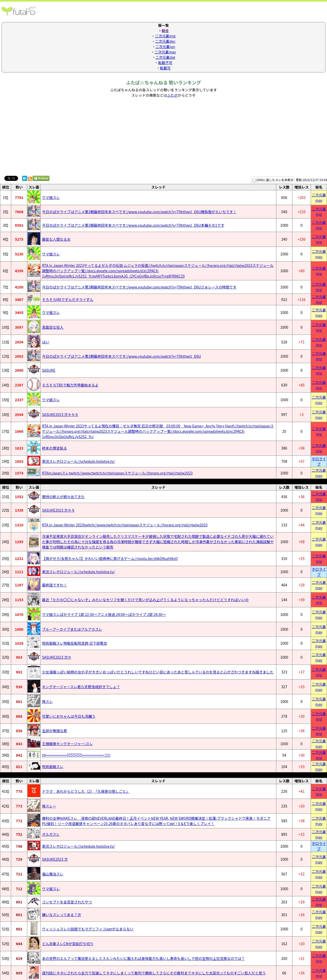Click rank 19 ホロジュール thumbnail
327x980 pixels.
click(x=34, y=461)
